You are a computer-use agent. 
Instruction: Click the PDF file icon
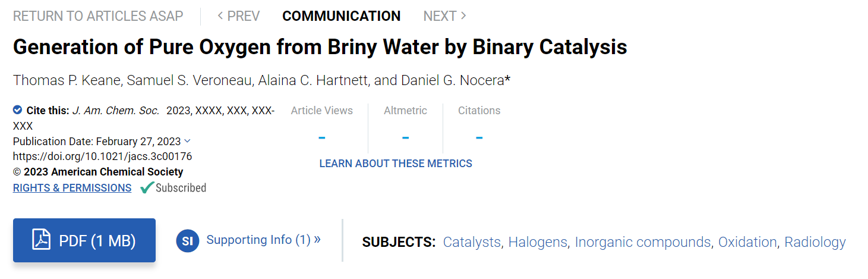(x=41, y=240)
